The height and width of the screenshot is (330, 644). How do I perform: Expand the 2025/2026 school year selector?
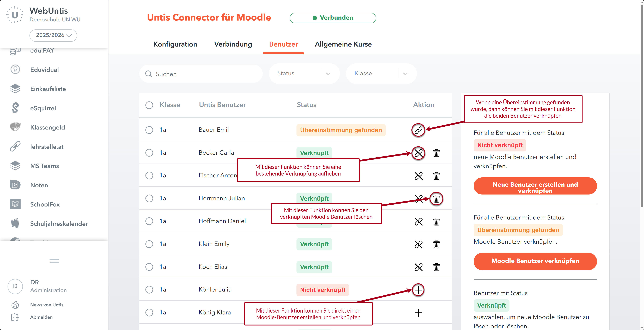(53, 35)
